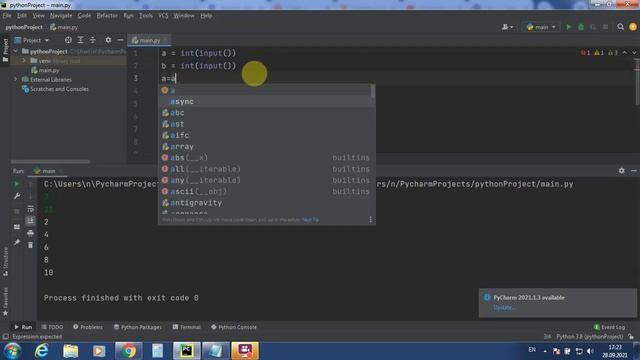Open user profile dropdown in toolbar
The width and height of the screenshot is (640, 360).
pyautogui.click(x=507, y=27)
